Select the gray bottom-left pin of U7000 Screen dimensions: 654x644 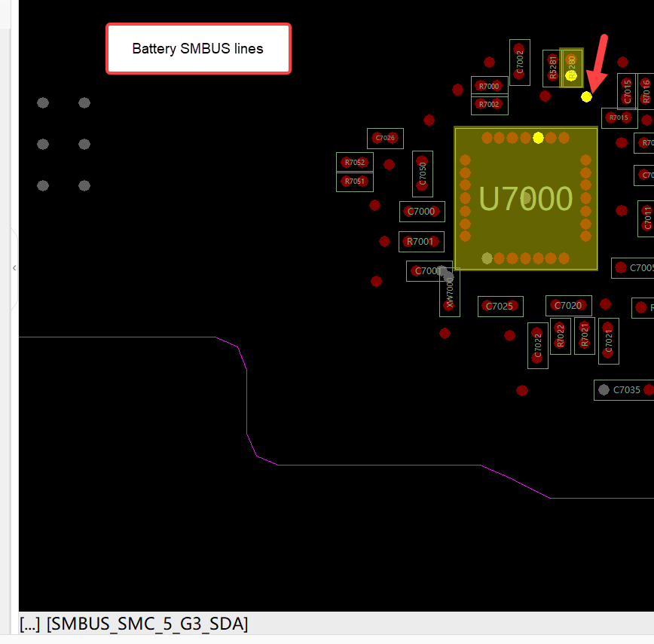pos(487,258)
